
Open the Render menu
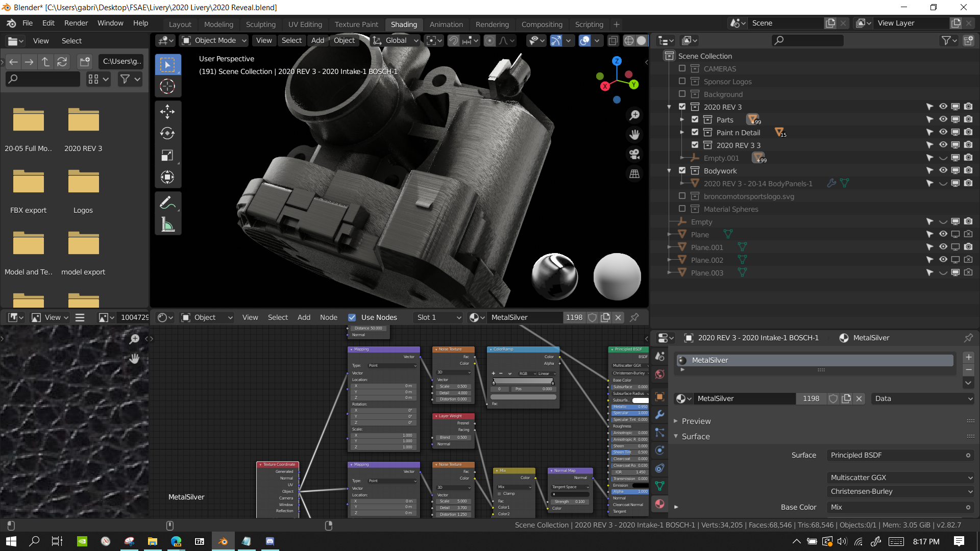point(76,23)
